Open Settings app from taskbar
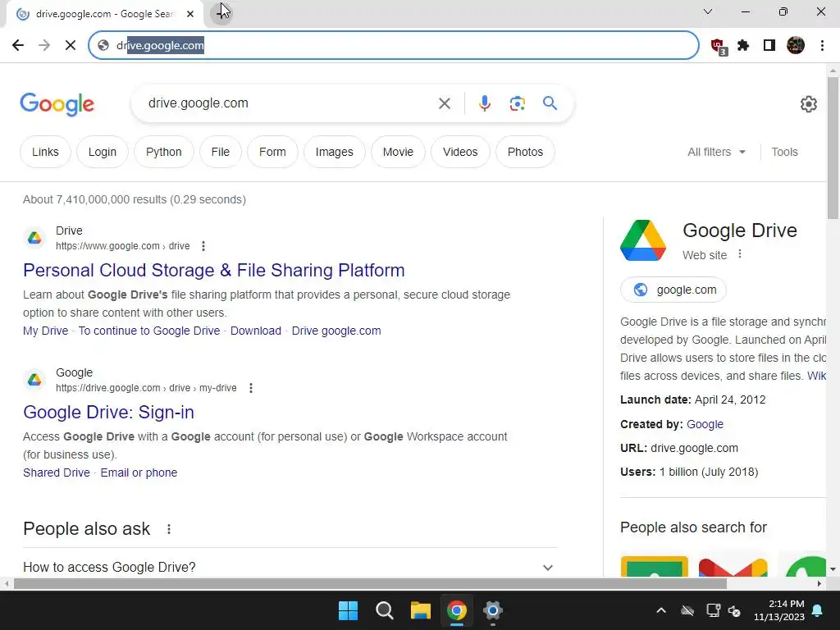 [x=493, y=610]
